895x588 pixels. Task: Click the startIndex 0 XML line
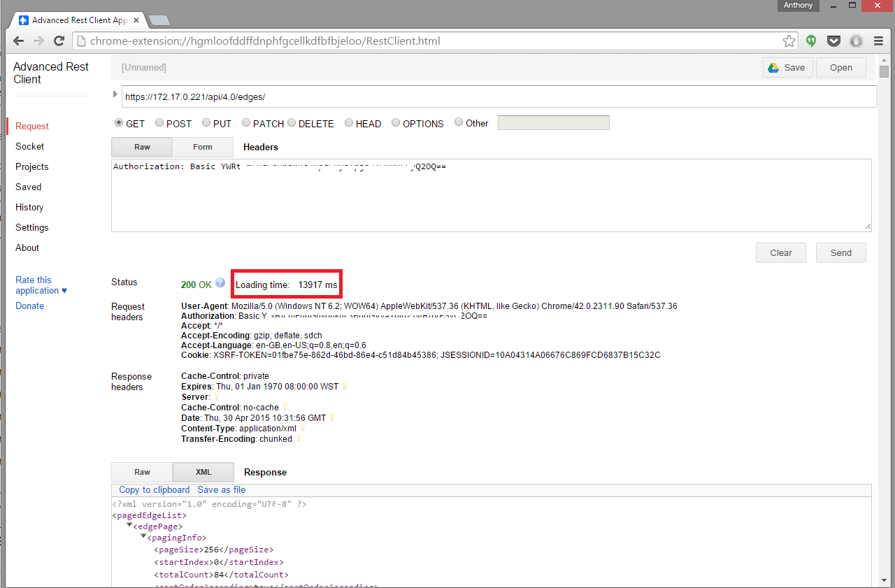pos(219,562)
